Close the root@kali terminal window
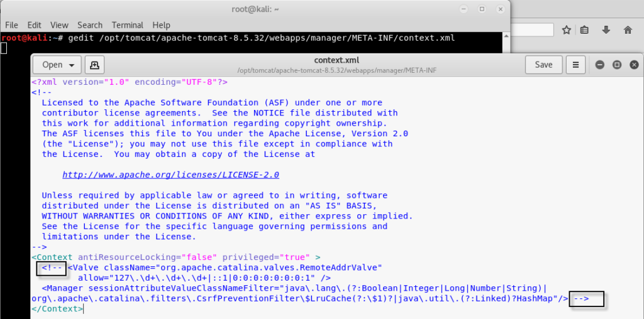This screenshot has width=644, height=319. [x=500, y=9]
